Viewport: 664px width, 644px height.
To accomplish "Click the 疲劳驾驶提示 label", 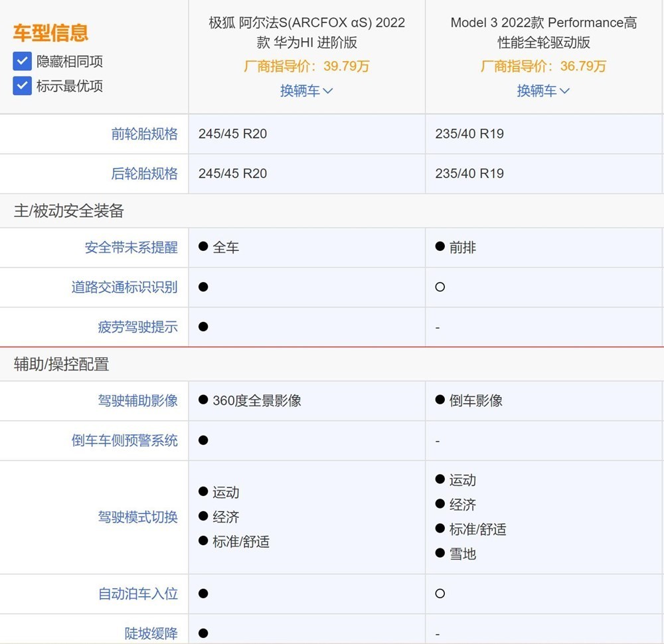I will point(137,327).
